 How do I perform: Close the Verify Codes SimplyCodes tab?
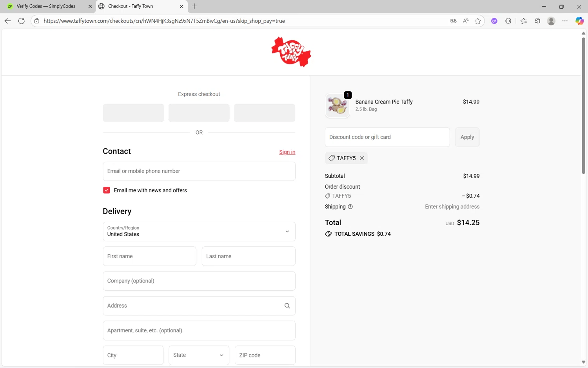click(x=90, y=6)
